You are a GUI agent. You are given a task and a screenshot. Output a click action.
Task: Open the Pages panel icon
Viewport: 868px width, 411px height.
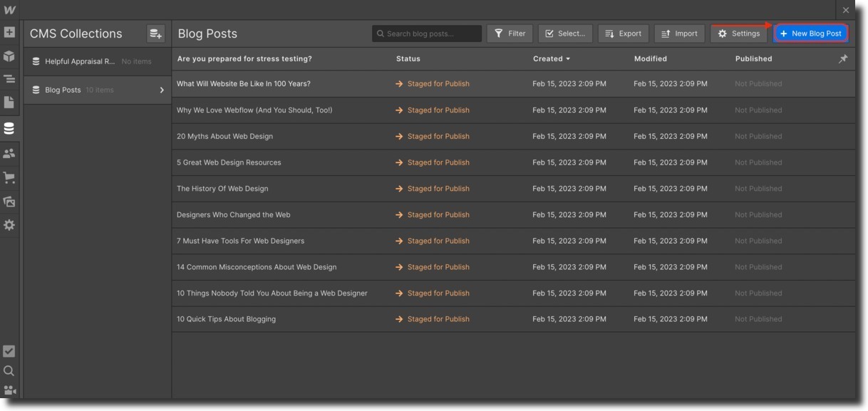(9, 103)
